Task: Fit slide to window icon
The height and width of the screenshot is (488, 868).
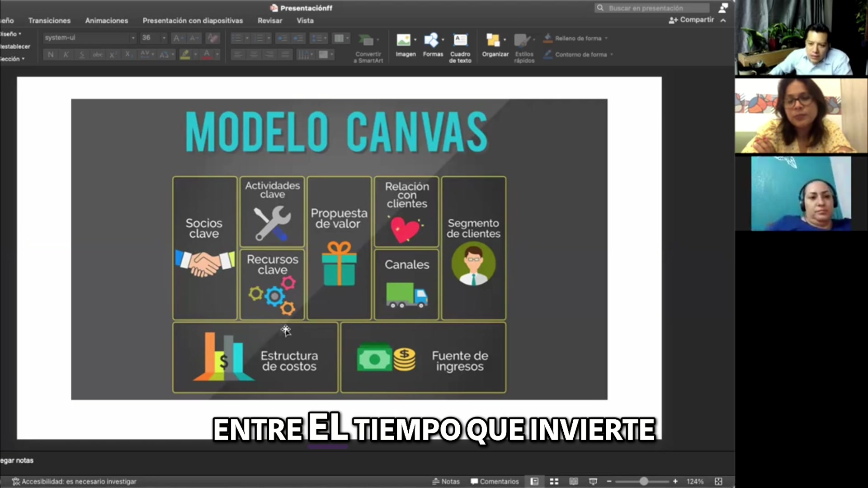Action: [x=718, y=481]
